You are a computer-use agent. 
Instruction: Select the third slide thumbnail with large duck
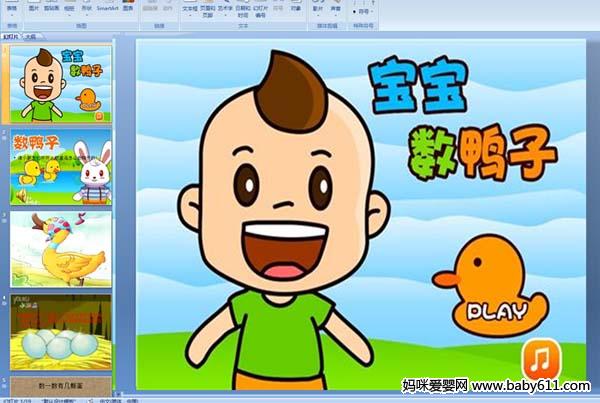tap(61, 248)
